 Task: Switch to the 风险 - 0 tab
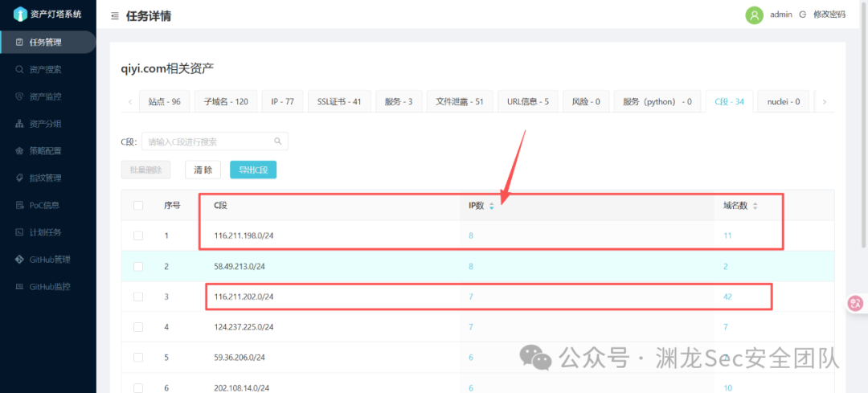587,101
